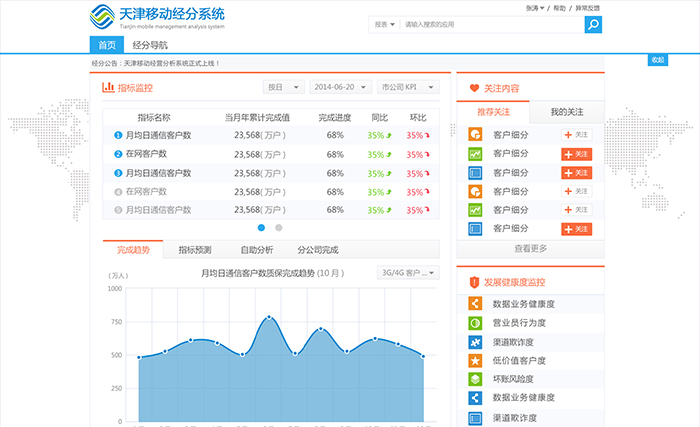Click the 收起 collapse button

coord(657,60)
